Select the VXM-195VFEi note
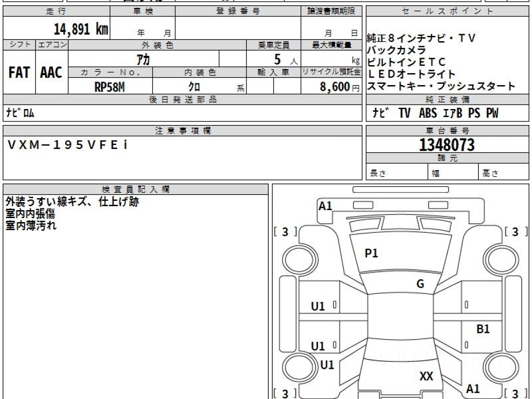This screenshot has width=532, height=399. tap(68, 145)
